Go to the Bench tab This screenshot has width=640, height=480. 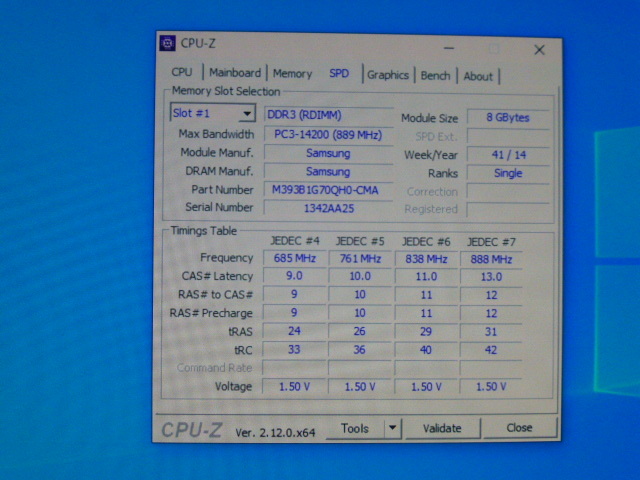click(x=435, y=76)
